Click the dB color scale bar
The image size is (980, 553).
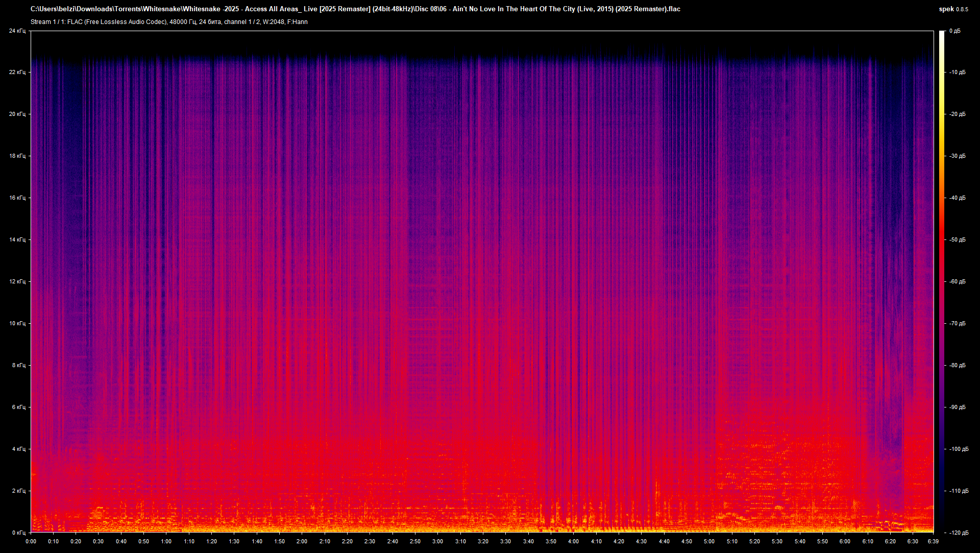pos(942,281)
